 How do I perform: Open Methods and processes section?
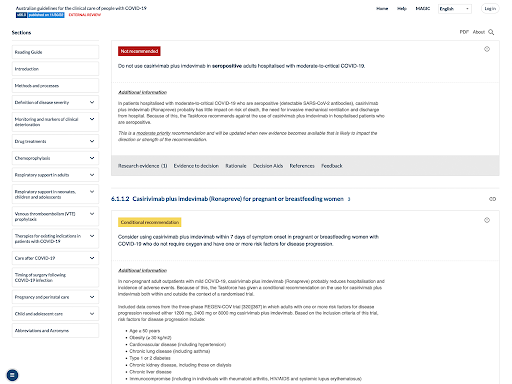point(55,86)
